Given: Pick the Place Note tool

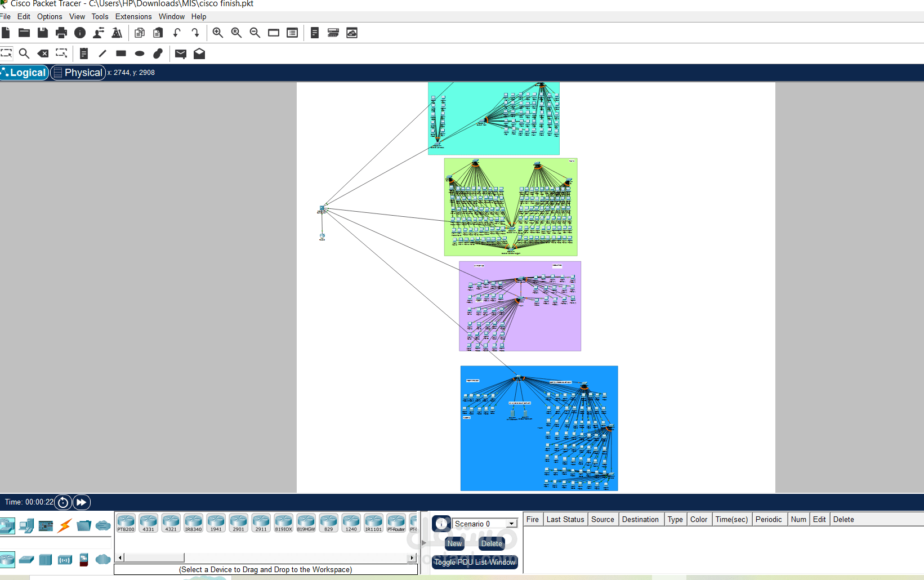Looking at the screenshot, I should pyautogui.click(x=84, y=53).
